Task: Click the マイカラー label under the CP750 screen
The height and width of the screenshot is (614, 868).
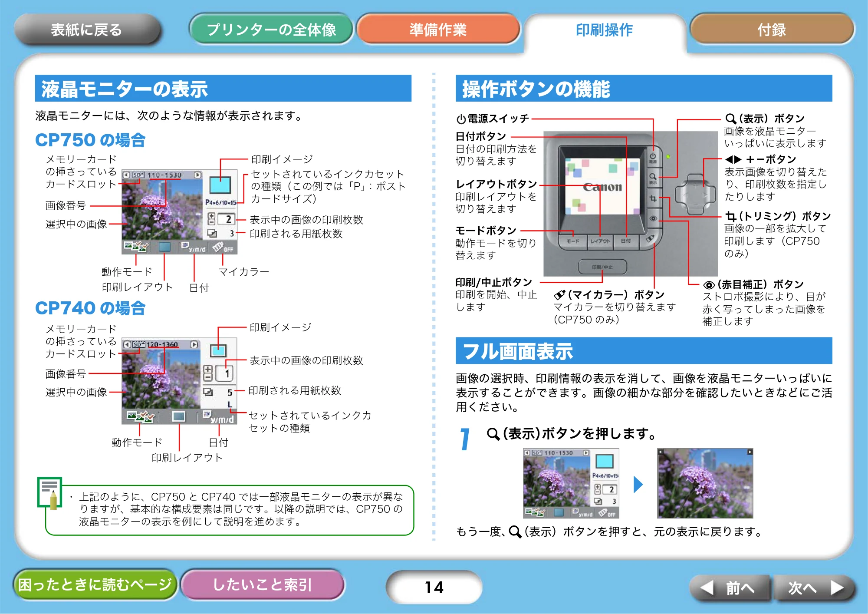Action: point(243,272)
